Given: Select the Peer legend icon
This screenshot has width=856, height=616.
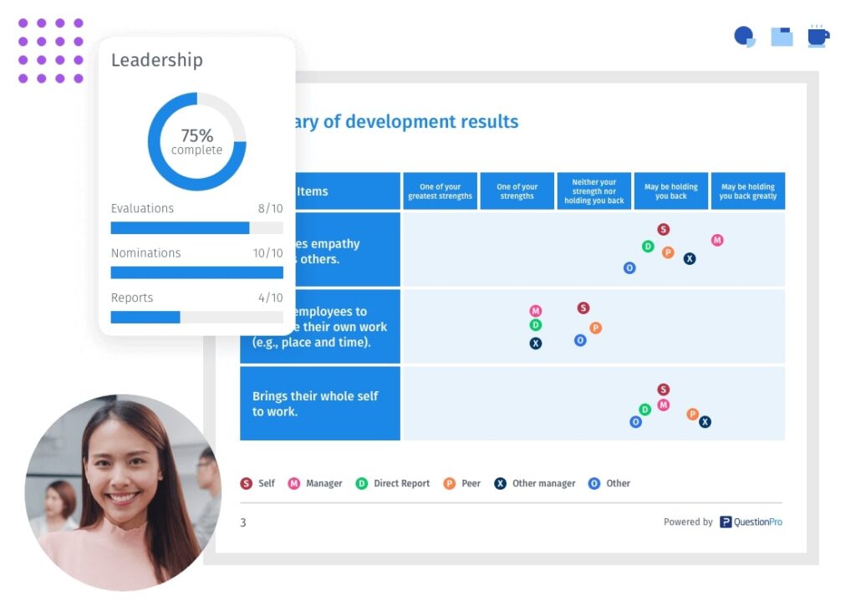Looking at the screenshot, I should (x=450, y=483).
